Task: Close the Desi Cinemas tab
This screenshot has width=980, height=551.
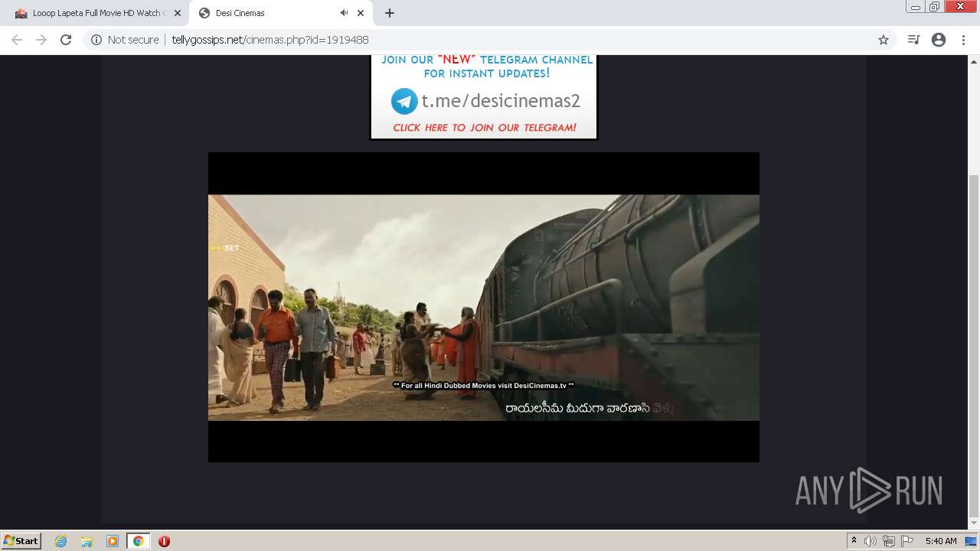Action: pos(361,13)
